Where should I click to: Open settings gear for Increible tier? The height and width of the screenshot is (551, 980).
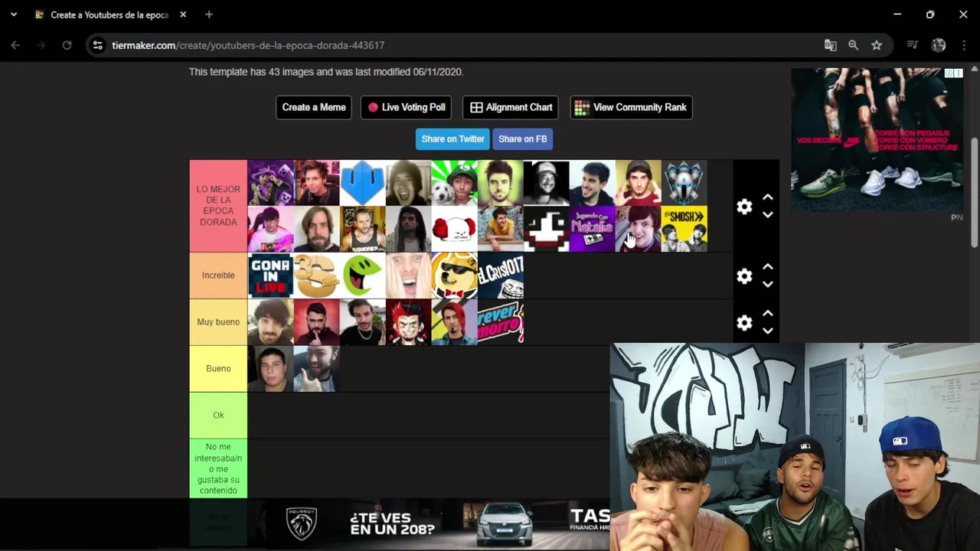(744, 276)
